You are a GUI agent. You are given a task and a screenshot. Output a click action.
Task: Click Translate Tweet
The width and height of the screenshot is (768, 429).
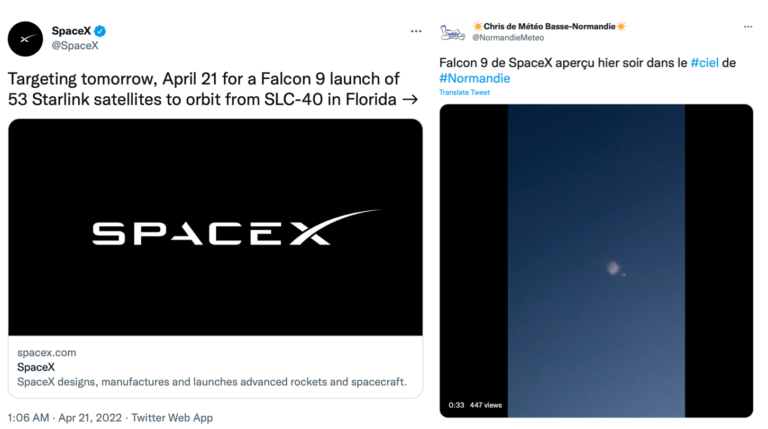tap(464, 92)
